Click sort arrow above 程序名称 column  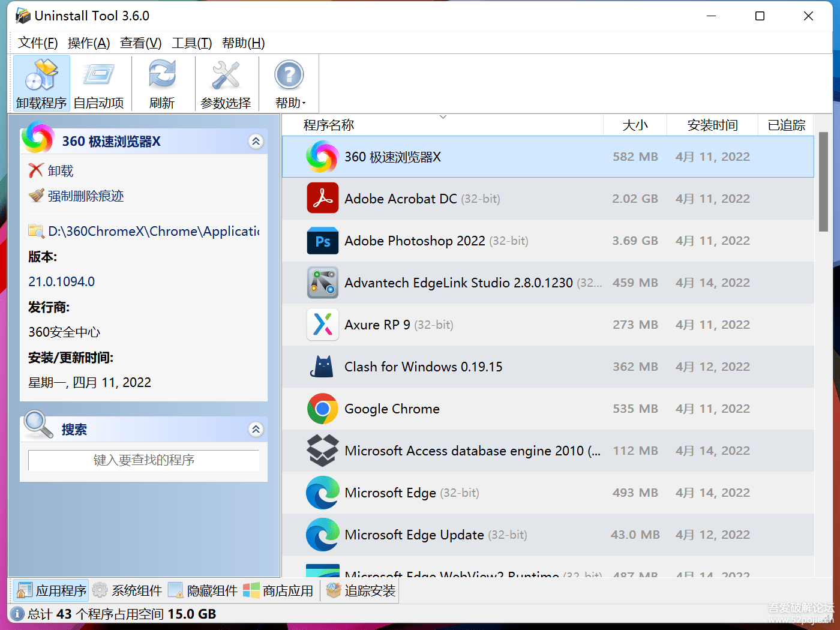tap(443, 117)
